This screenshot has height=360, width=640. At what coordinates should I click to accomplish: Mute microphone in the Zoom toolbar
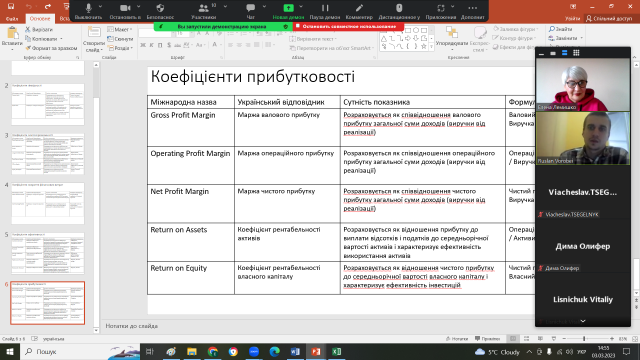point(88,11)
